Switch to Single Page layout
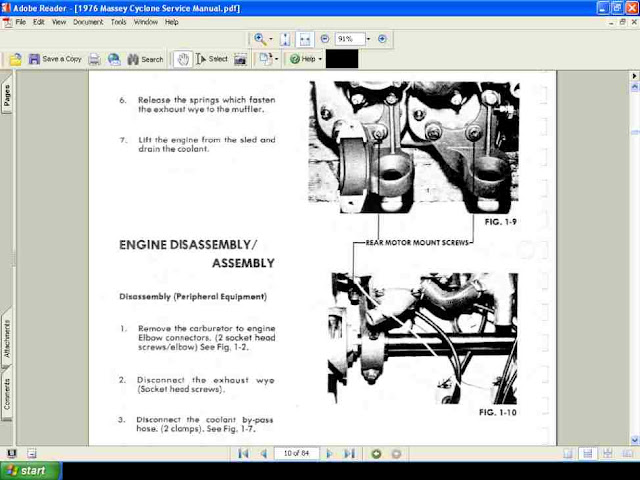 tap(568, 453)
